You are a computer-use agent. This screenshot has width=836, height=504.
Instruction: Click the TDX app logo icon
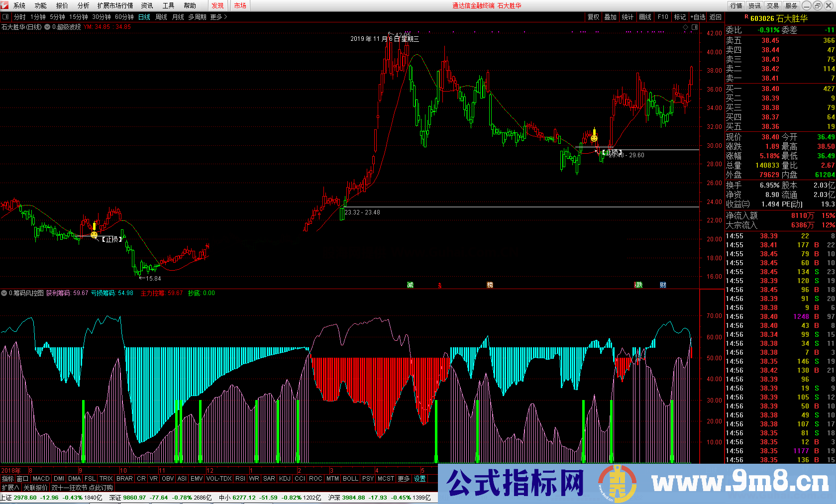[5, 5]
